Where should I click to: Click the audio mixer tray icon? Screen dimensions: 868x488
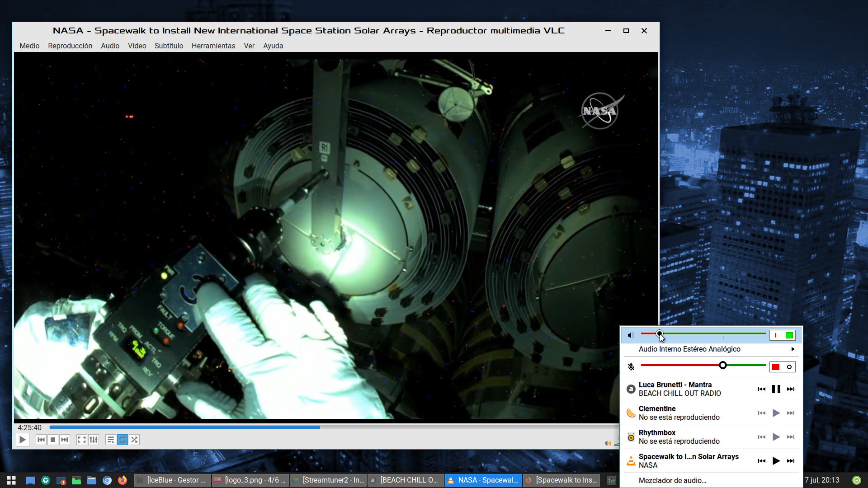(x=612, y=480)
